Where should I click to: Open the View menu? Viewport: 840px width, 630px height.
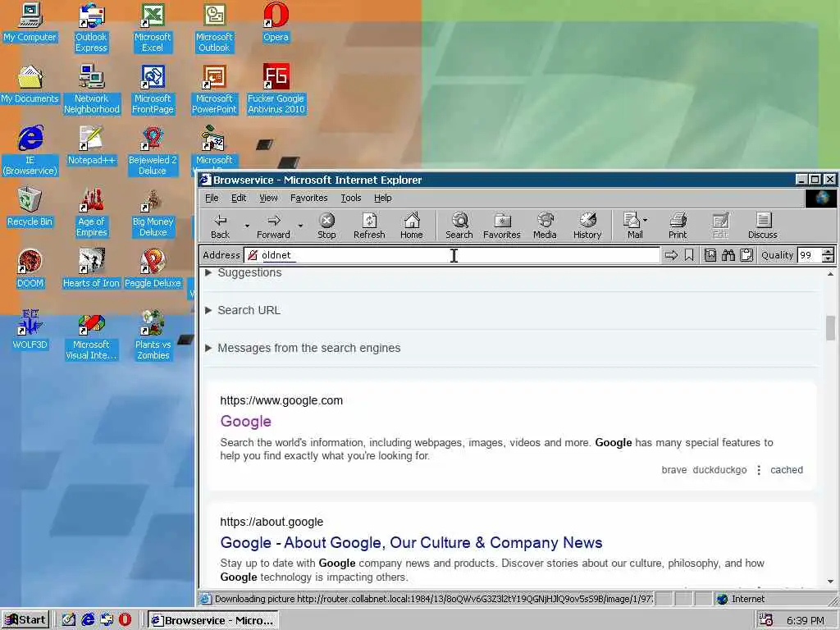coord(268,198)
